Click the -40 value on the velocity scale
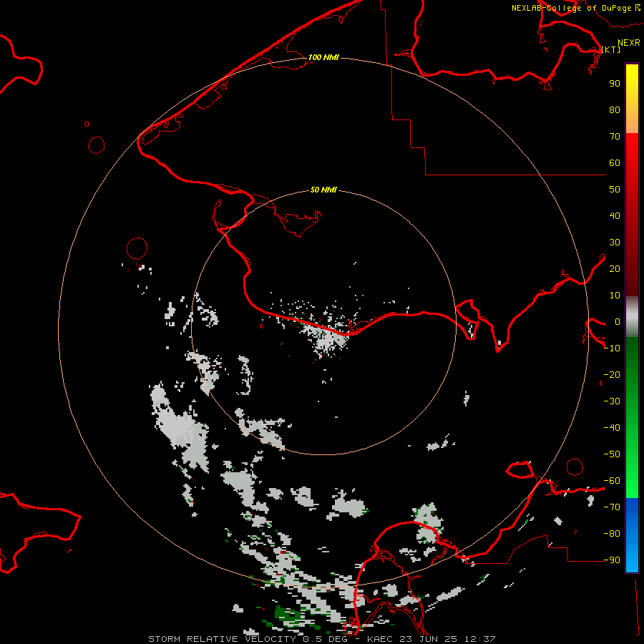Screen dimensions: 644x644 612,428
